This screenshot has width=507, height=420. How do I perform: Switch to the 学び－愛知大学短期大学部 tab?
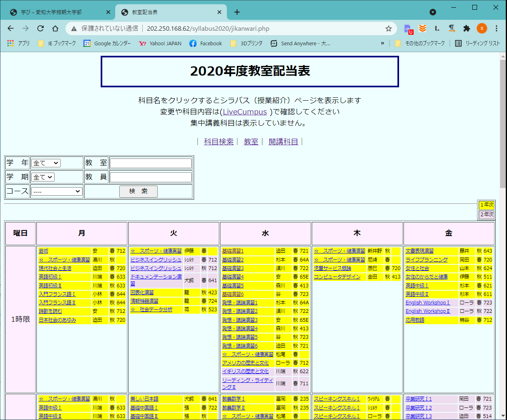[51, 12]
